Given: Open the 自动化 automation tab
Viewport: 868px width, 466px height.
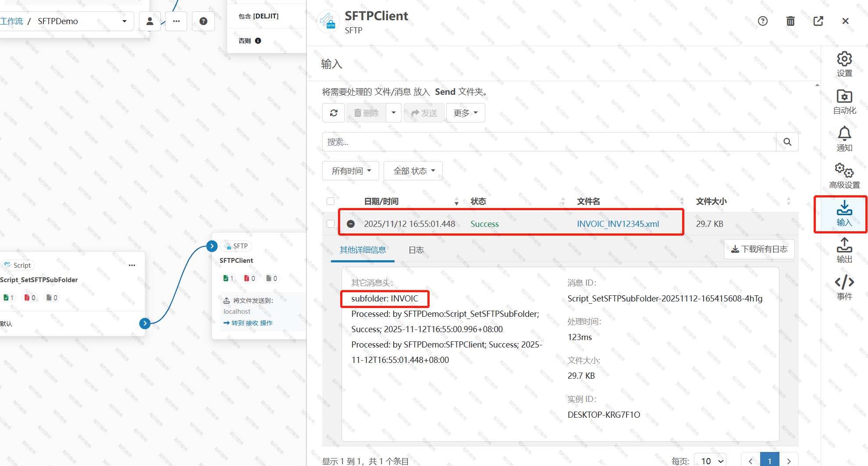Looking at the screenshot, I should 844,102.
